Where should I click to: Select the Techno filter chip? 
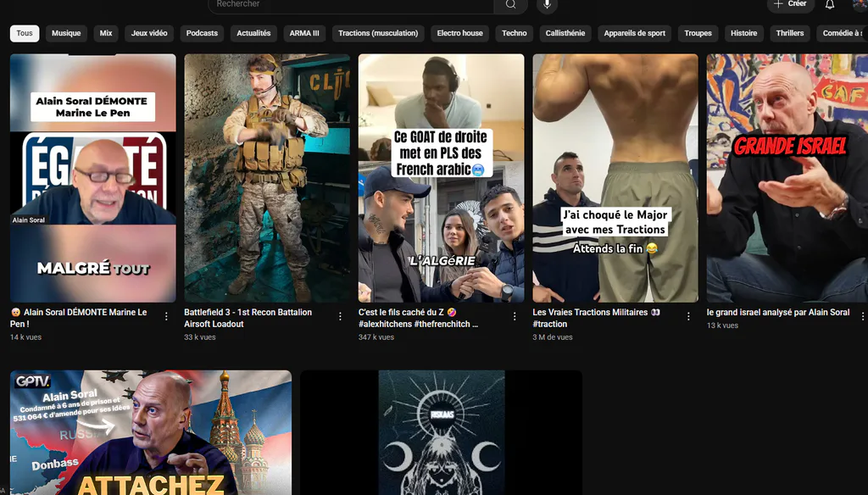pyautogui.click(x=515, y=33)
